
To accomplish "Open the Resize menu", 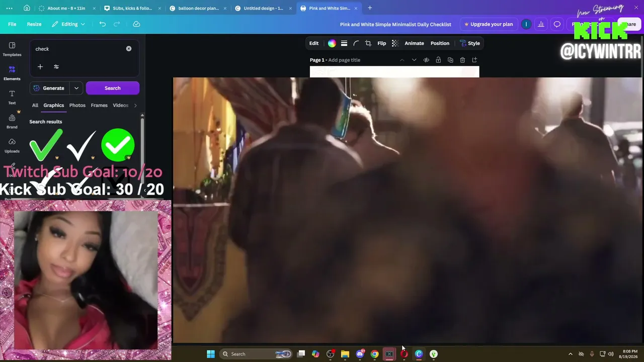I will coord(34,24).
